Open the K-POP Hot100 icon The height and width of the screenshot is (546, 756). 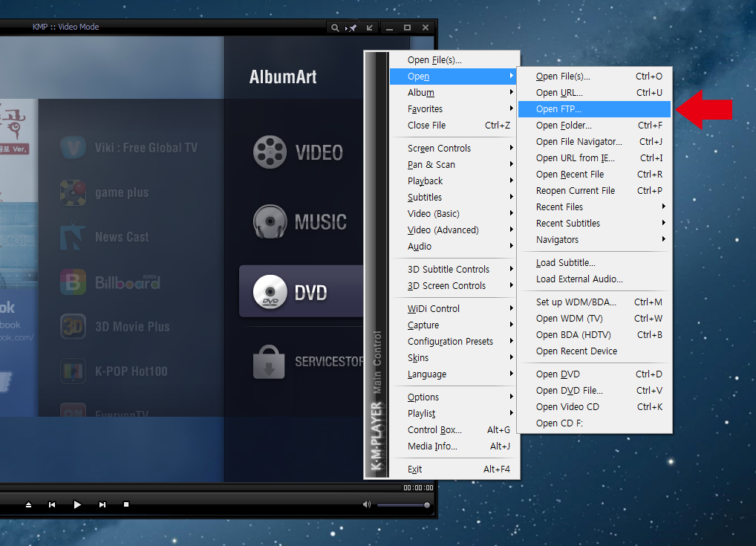[74, 371]
